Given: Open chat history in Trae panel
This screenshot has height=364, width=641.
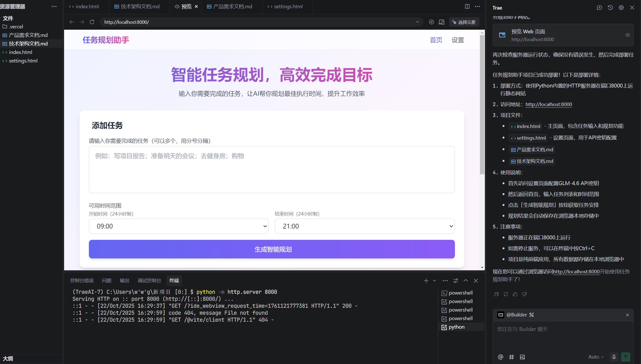Looking at the screenshot, I should pyautogui.click(x=610, y=8).
